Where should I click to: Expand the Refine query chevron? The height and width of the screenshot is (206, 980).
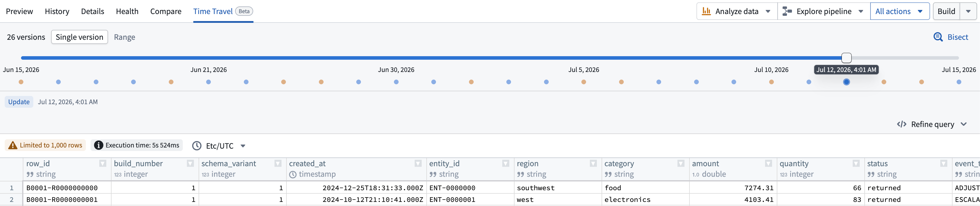[964, 124]
